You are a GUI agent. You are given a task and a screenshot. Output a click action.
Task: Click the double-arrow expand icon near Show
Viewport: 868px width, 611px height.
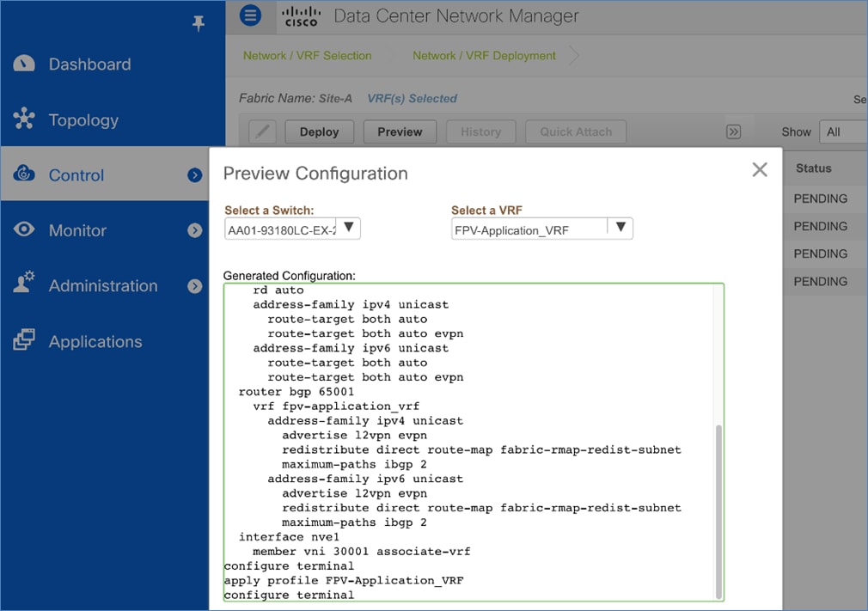click(x=733, y=131)
